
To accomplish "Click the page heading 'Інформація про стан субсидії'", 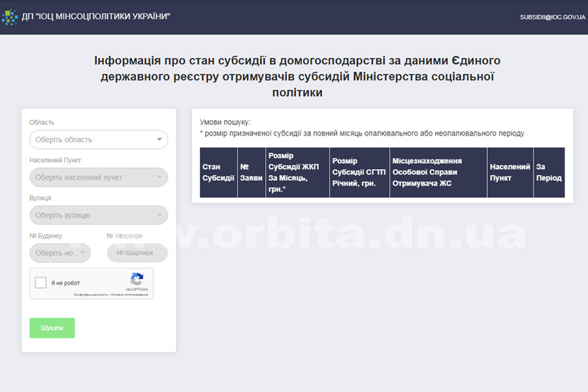I will click(297, 76).
